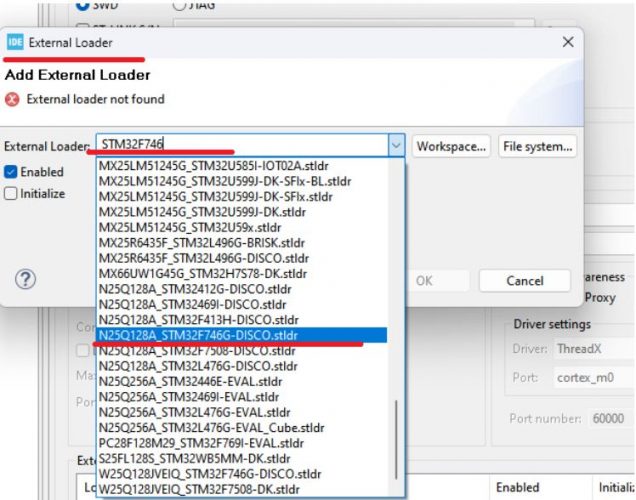Collapse the External Loader dropdown arrow
The image size is (636, 500).
click(x=396, y=146)
